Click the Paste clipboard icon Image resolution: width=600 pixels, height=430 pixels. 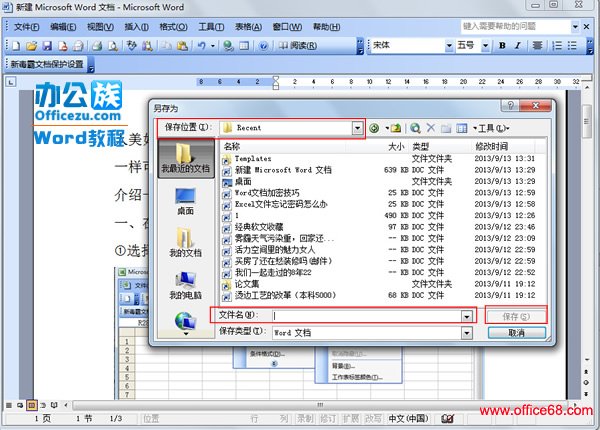point(182,46)
